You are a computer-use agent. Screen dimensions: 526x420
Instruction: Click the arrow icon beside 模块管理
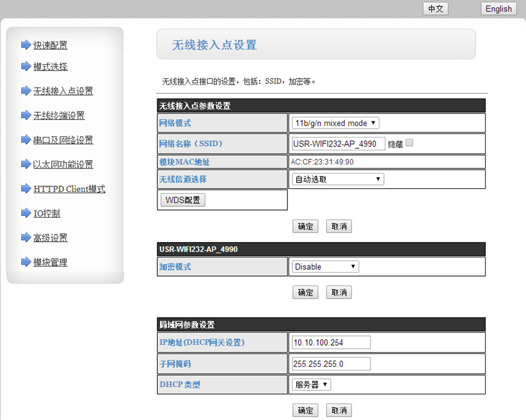(26, 262)
